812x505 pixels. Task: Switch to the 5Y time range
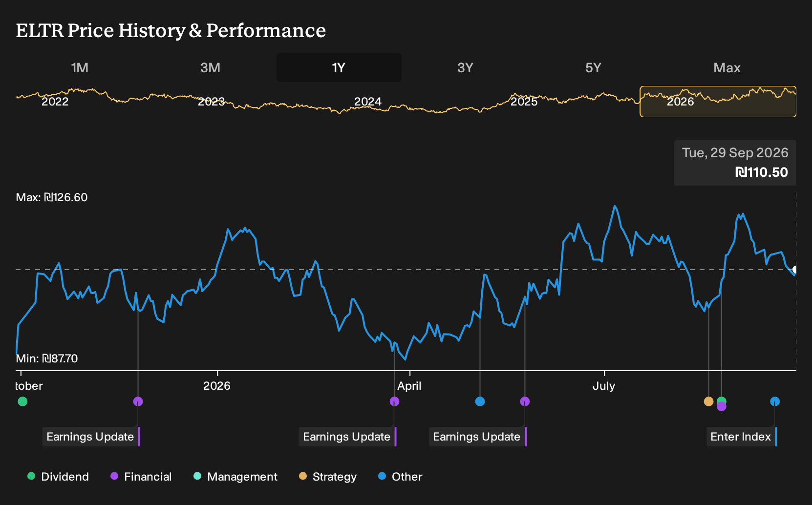(593, 67)
